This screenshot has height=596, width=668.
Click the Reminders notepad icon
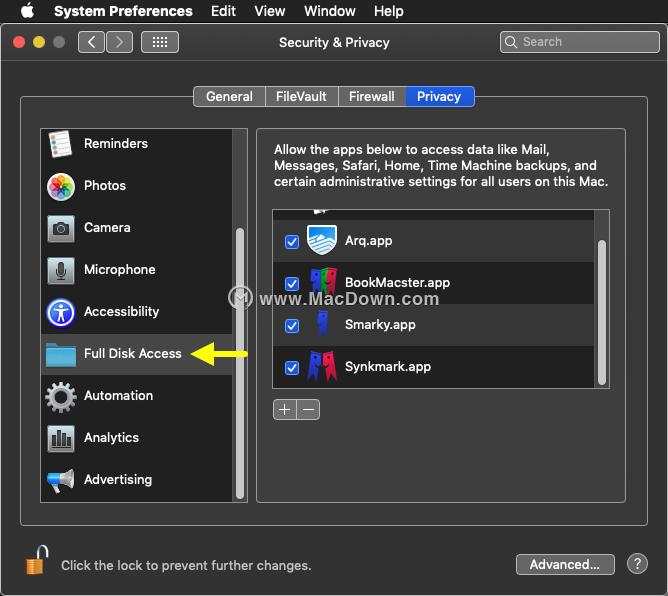60,144
